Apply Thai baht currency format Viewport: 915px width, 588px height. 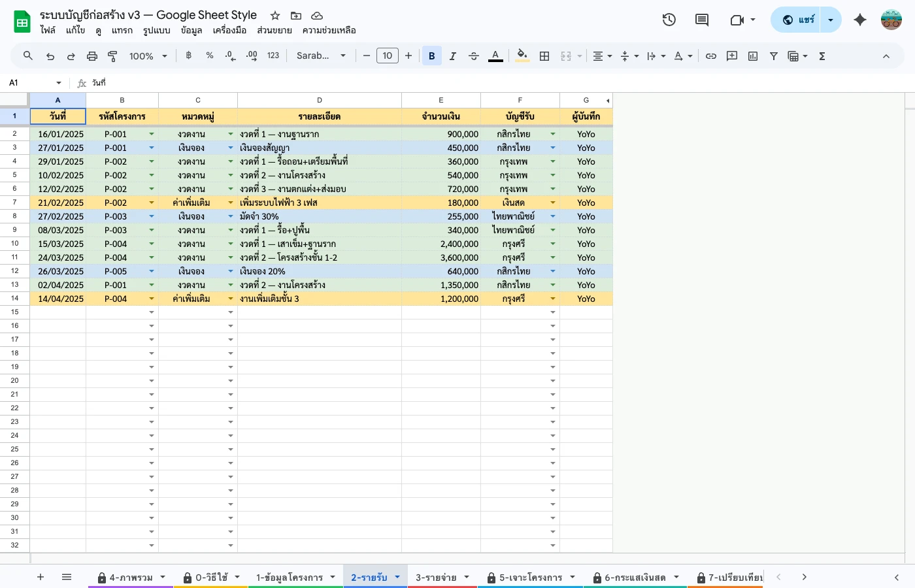click(x=188, y=56)
